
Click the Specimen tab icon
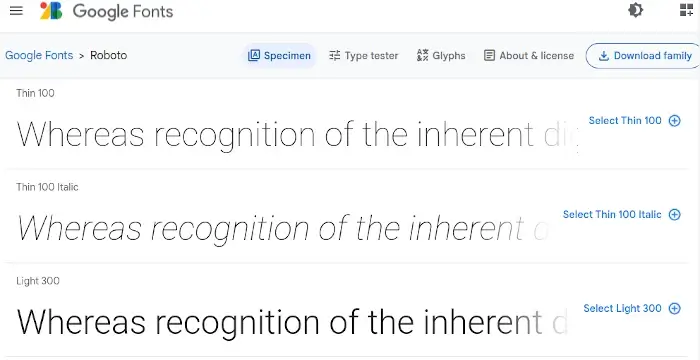(x=254, y=55)
